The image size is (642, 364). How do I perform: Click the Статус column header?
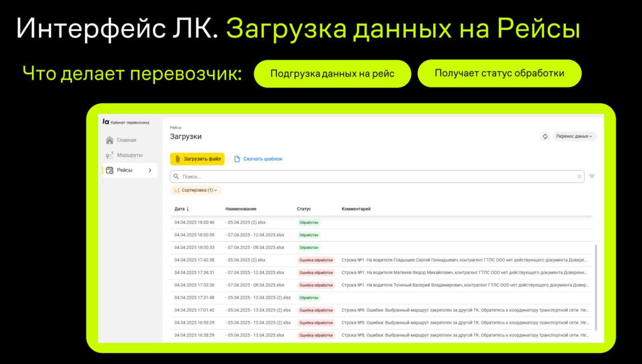click(304, 209)
